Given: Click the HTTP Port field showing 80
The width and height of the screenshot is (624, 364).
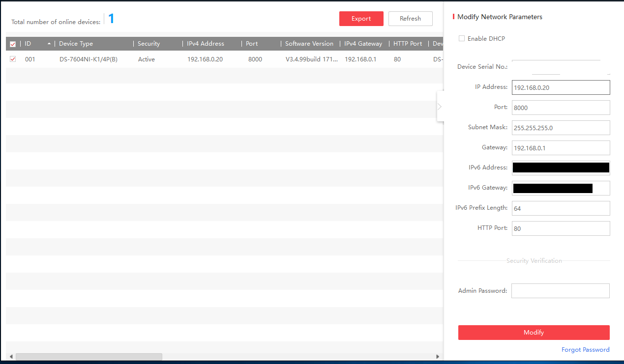Looking at the screenshot, I should (x=561, y=228).
